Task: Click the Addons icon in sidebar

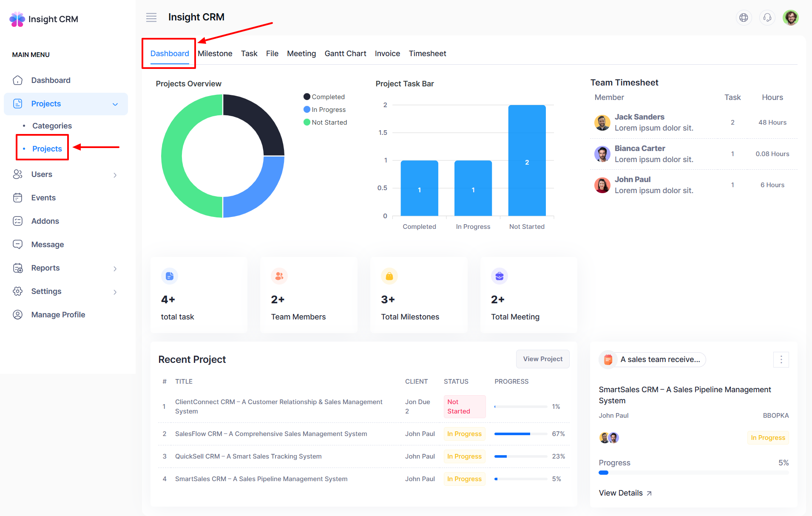Action: 18,221
